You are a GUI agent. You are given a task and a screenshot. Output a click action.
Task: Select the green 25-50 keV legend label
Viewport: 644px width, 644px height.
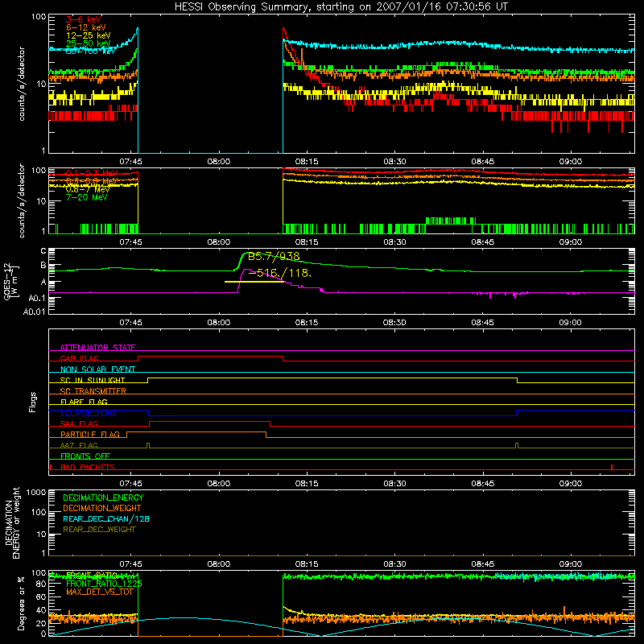(89, 43)
